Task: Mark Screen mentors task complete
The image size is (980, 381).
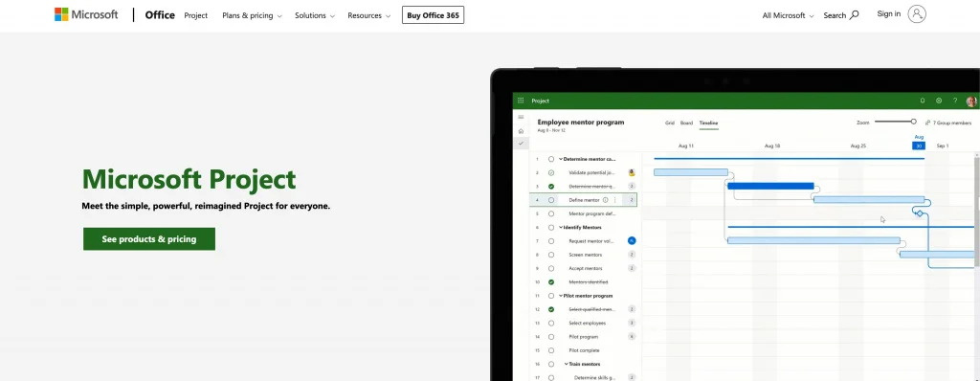Action: (551, 255)
